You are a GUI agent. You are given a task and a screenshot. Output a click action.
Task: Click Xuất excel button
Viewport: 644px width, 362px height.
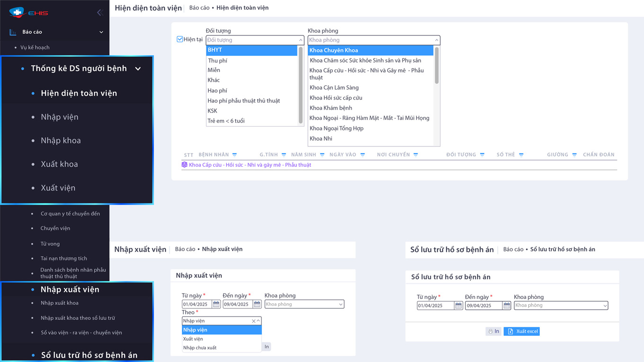(x=521, y=331)
